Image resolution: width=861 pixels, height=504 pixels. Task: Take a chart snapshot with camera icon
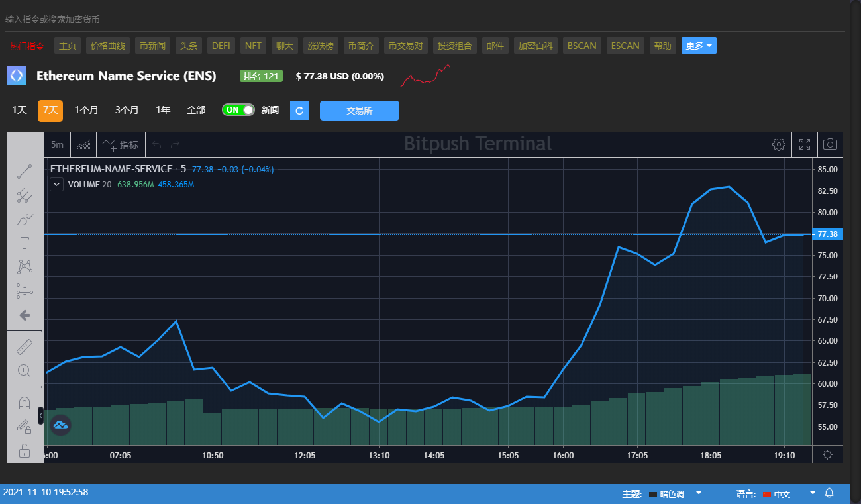coord(830,144)
